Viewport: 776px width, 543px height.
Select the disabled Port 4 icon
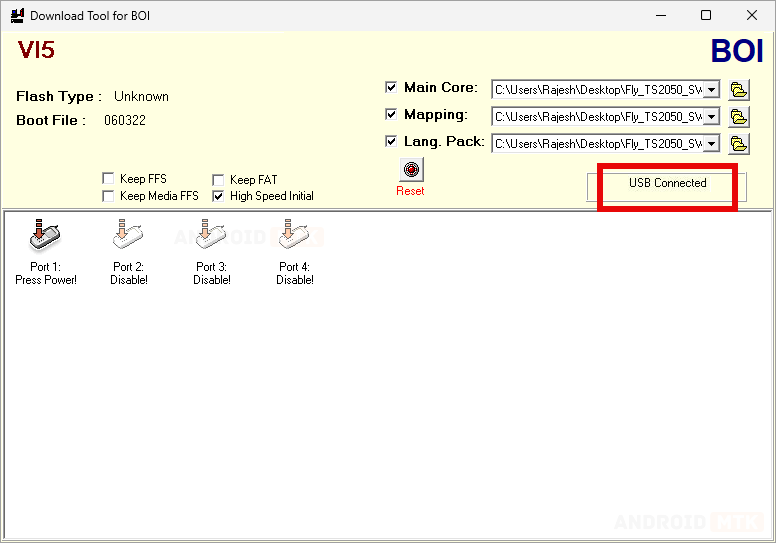pos(294,236)
